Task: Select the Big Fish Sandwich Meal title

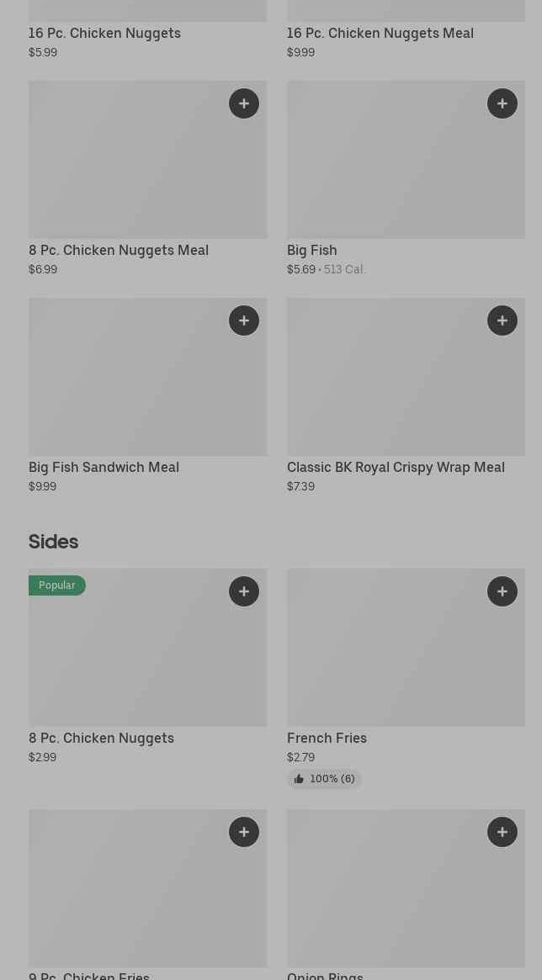Action: pos(104,468)
